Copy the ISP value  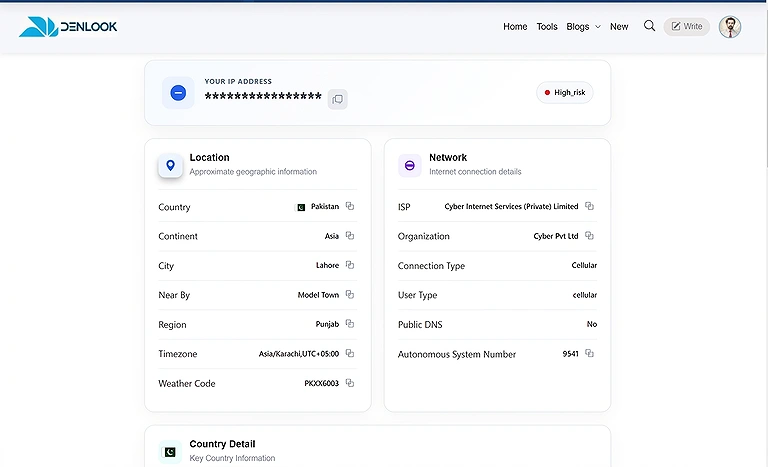coord(589,206)
